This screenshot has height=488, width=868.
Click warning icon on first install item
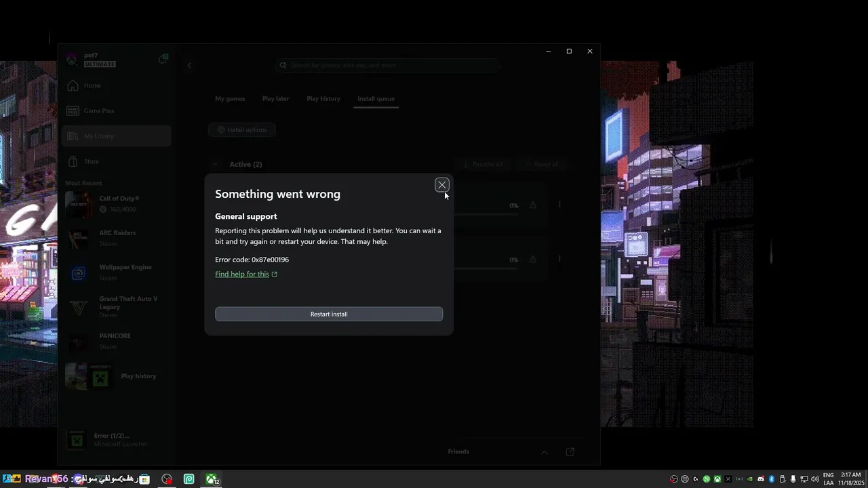(x=533, y=205)
